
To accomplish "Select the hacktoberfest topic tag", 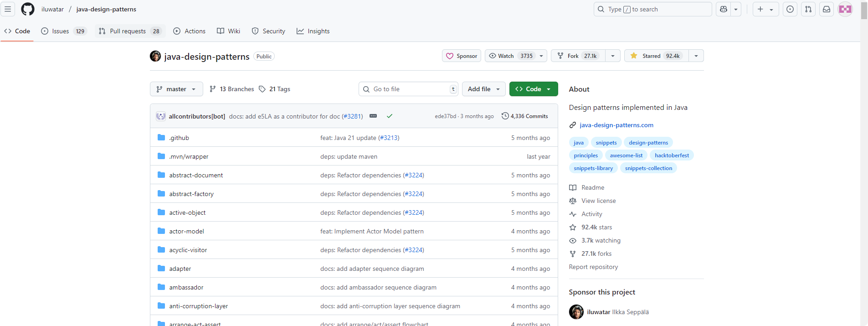I will click(672, 155).
